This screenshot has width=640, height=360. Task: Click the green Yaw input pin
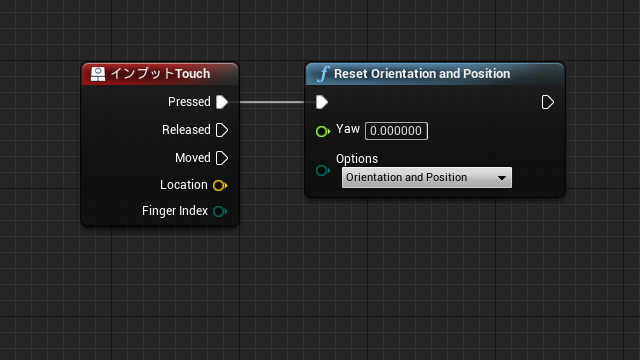pyautogui.click(x=323, y=131)
